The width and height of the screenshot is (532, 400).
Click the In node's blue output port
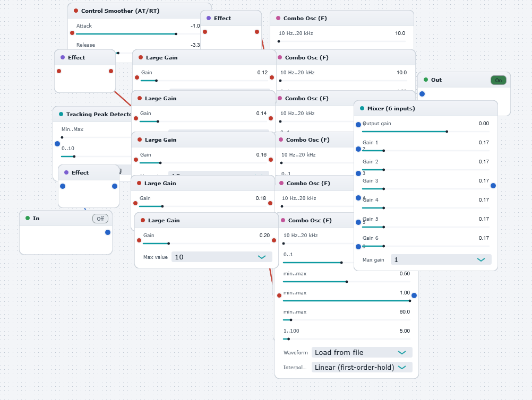tap(108, 232)
